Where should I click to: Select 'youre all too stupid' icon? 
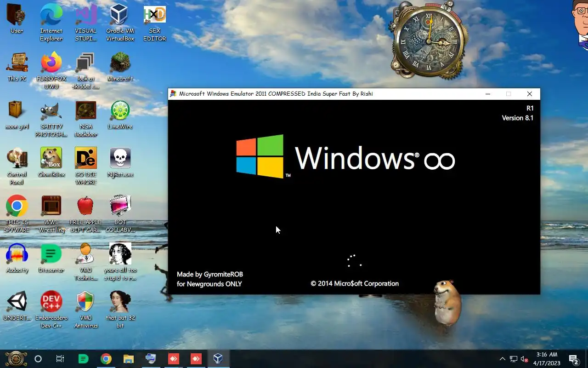click(x=120, y=262)
